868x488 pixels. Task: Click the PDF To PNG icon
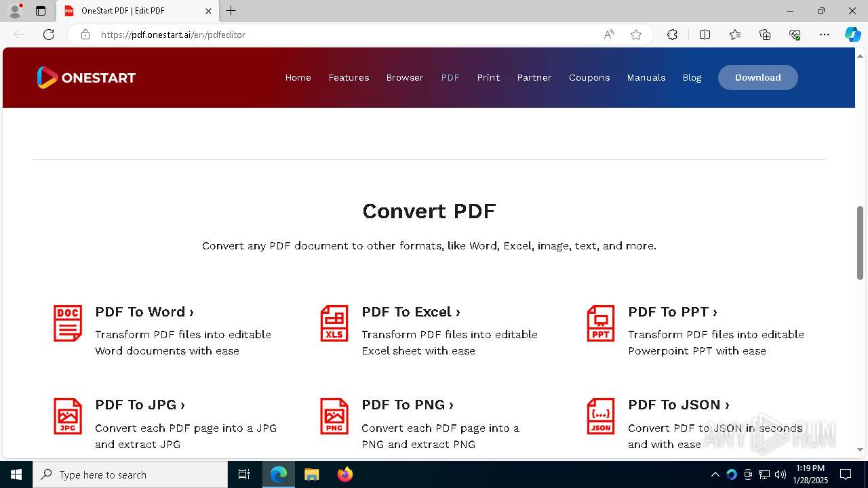tap(334, 416)
